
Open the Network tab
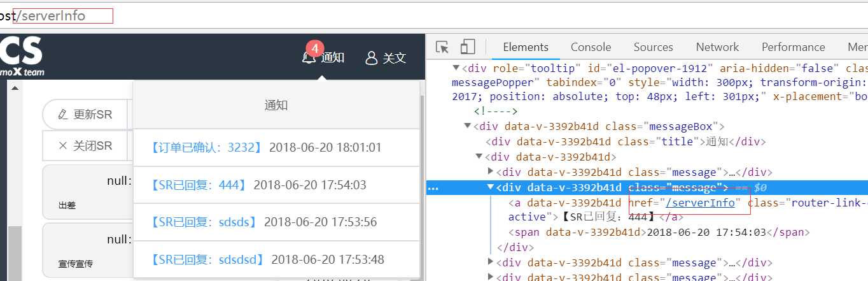[x=717, y=47]
